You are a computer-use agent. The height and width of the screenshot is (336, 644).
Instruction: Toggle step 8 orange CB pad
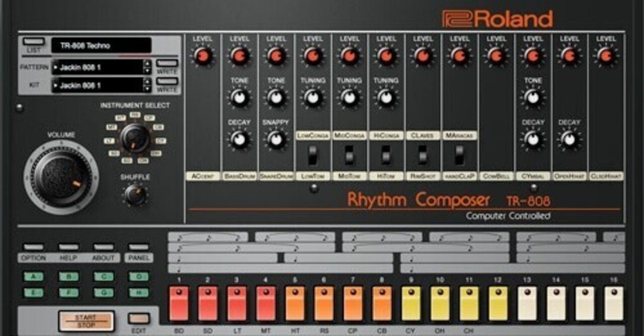point(382,303)
